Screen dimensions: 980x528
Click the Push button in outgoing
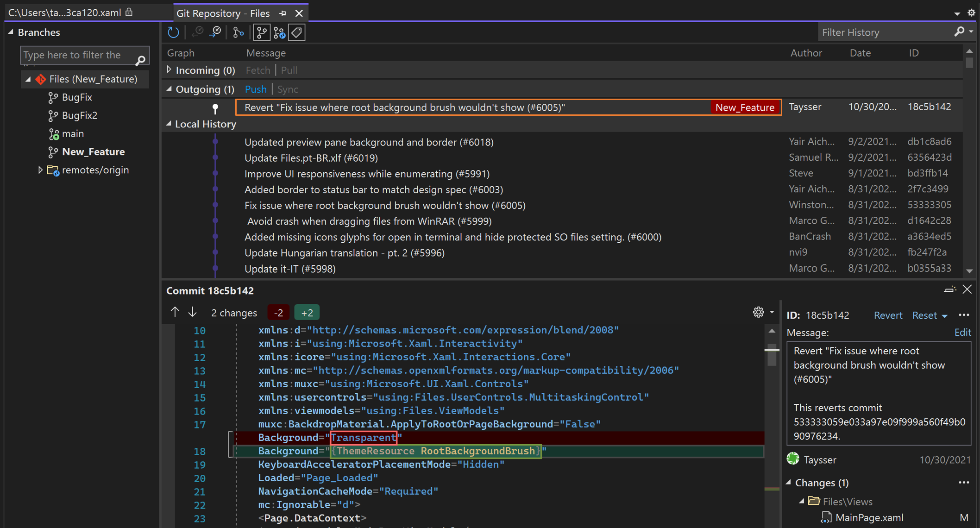pyautogui.click(x=255, y=88)
